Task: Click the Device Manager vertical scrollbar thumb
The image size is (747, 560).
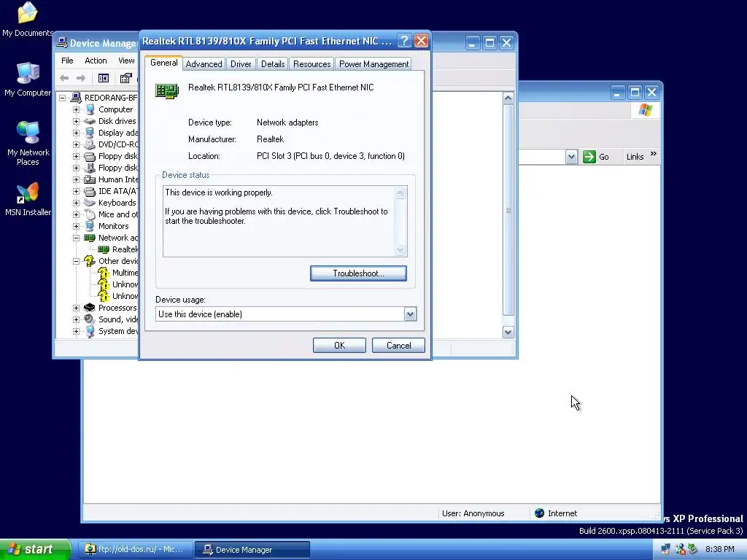Action: (508, 210)
